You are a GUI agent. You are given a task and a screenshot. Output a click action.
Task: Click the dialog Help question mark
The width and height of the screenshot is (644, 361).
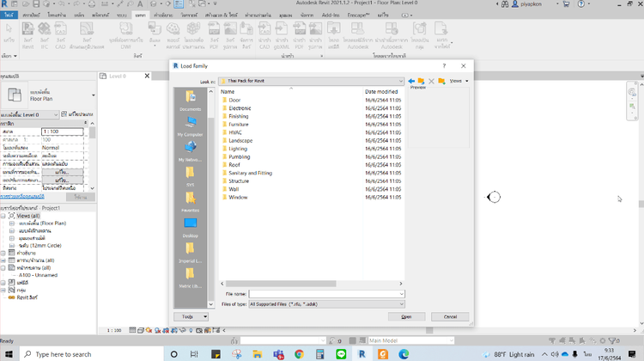tap(444, 66)
